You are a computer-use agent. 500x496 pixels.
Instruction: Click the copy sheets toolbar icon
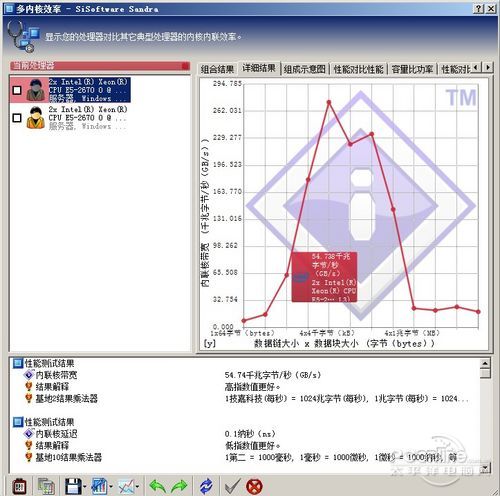click(x=46, y=486)
